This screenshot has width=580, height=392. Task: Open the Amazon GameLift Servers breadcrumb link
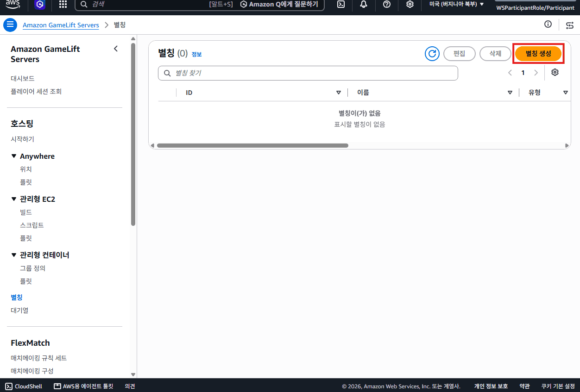(x=61, y=25)
